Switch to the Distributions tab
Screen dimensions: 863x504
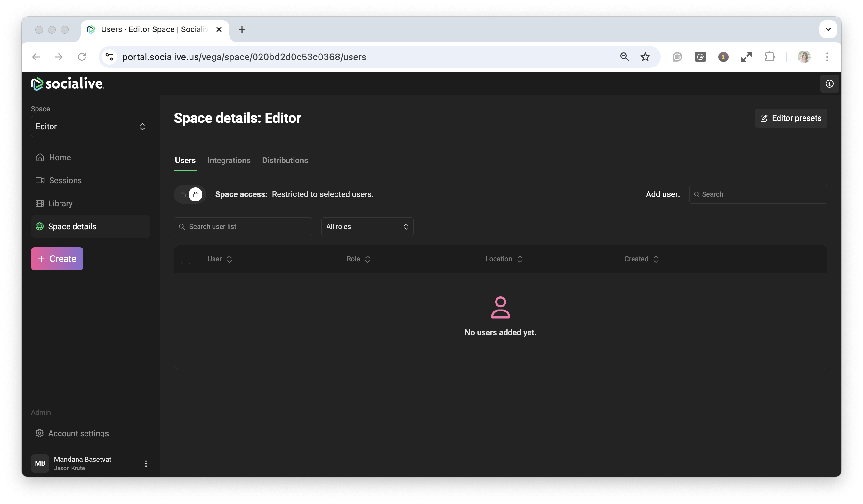click(x=285, y=160)
